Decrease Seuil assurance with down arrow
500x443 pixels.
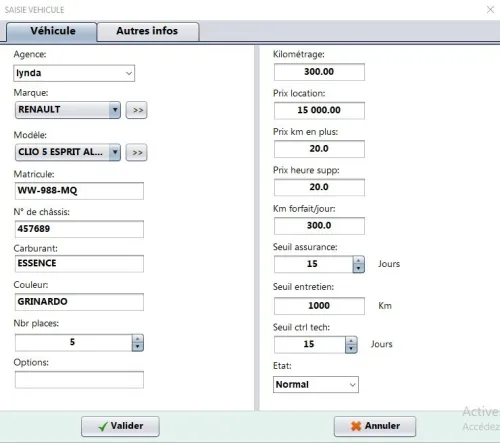click(x=359, y=268)
